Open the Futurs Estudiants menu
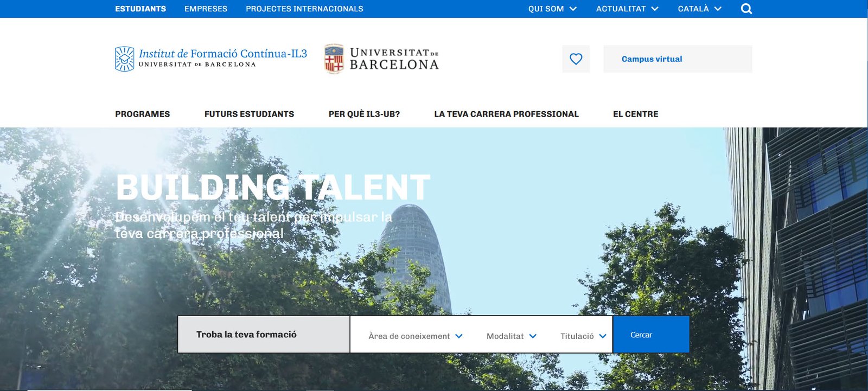 (249, 114)
